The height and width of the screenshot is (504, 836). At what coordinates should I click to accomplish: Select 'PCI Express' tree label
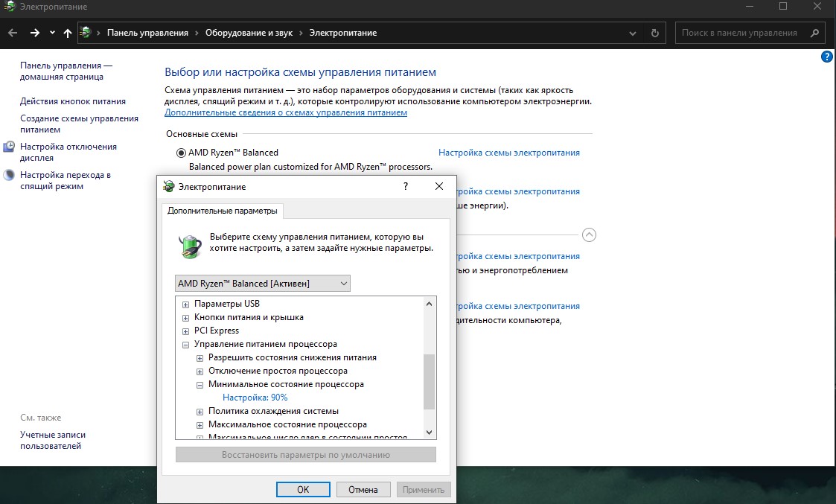tap(217, 331)
